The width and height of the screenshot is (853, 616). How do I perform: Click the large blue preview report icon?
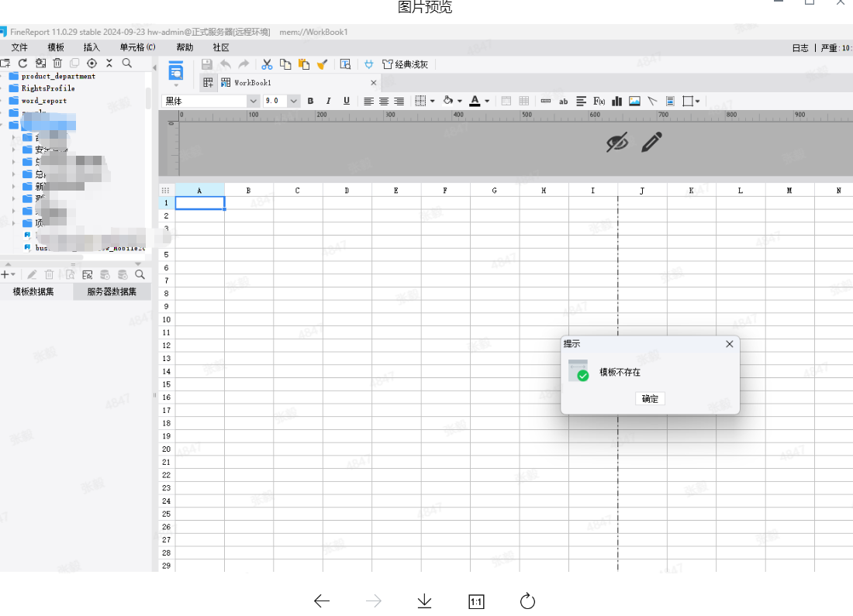click(176, 71)
